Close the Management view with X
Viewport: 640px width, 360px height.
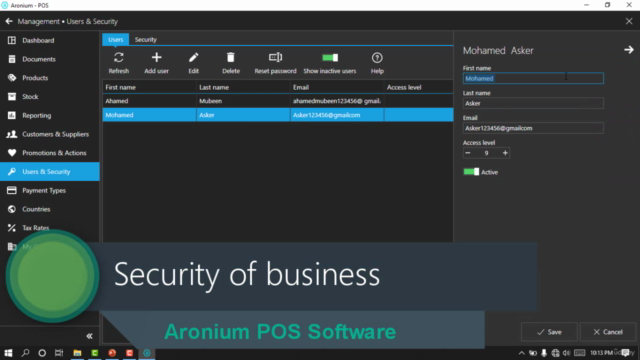pos(629,21)
